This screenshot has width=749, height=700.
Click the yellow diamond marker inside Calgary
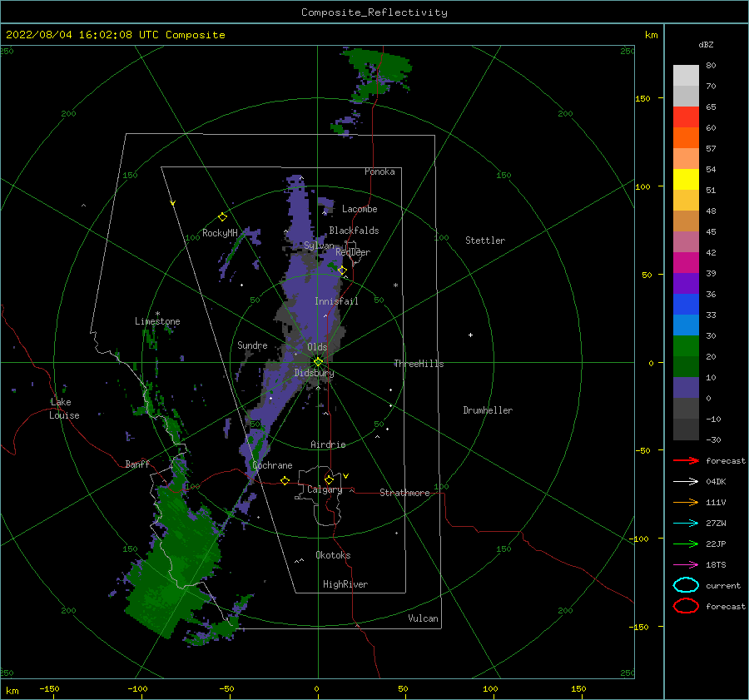point(329,479)
